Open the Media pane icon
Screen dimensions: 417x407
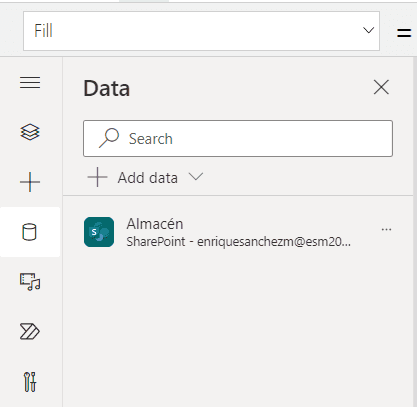[30, 282]
